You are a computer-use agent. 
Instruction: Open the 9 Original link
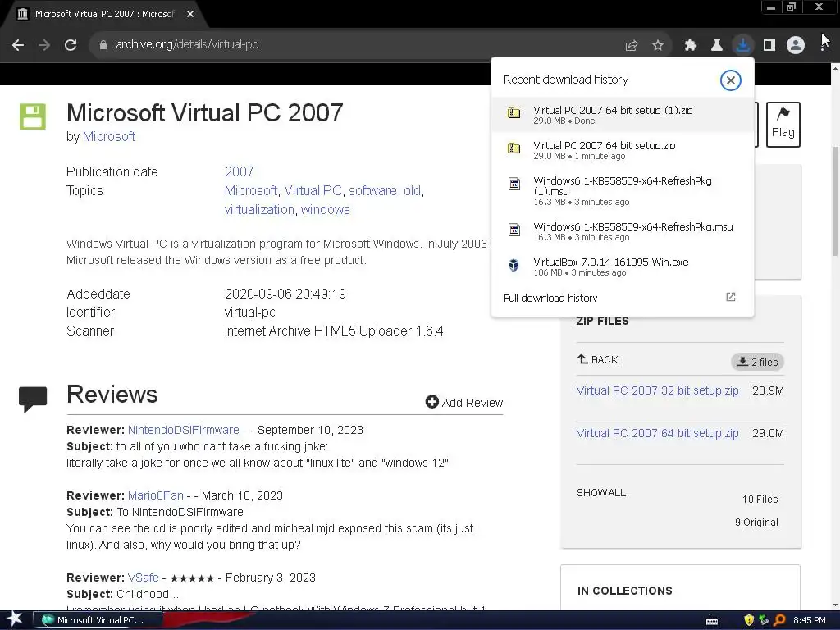click(x=756, y=523)
